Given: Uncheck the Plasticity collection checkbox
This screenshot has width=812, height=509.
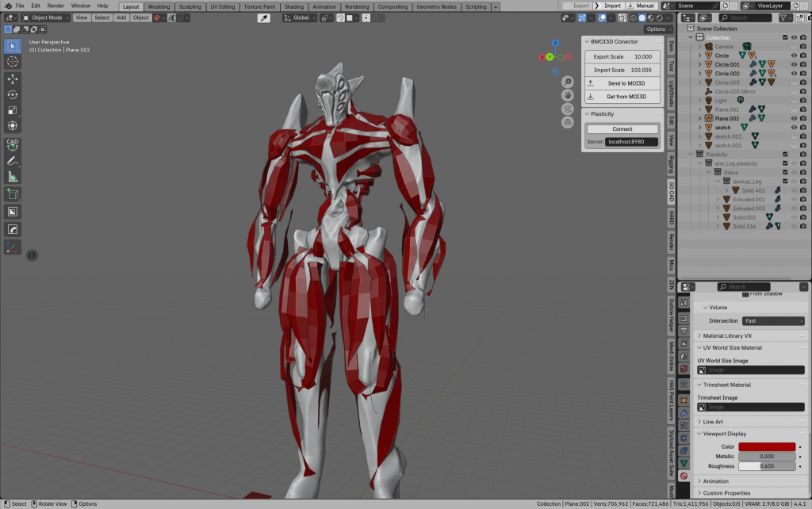Looking at the screenshot, I should click(x=785, y=155).
